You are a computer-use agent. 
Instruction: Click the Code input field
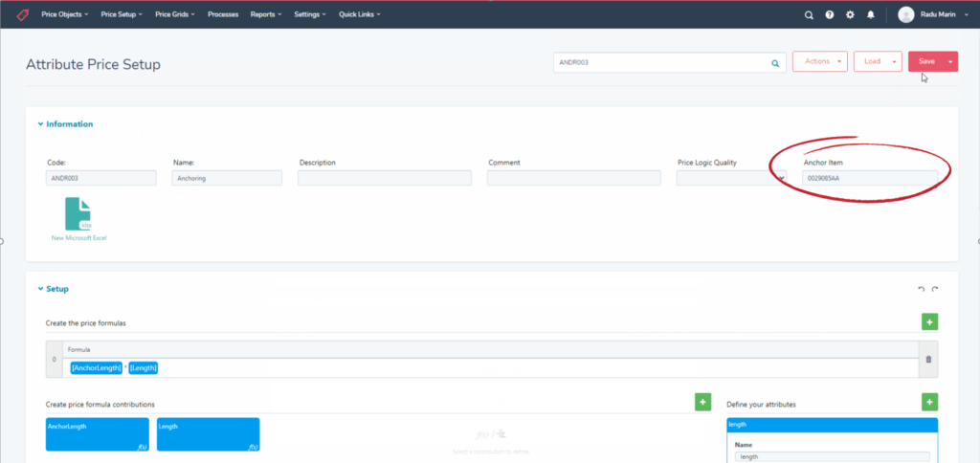(101, 178)
